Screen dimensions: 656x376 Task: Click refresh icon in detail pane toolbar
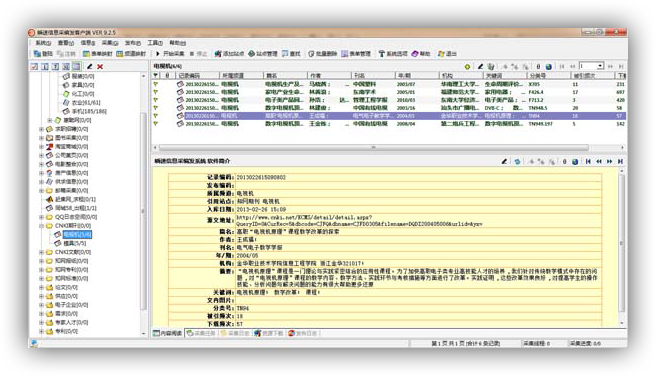tap(518, 161)
